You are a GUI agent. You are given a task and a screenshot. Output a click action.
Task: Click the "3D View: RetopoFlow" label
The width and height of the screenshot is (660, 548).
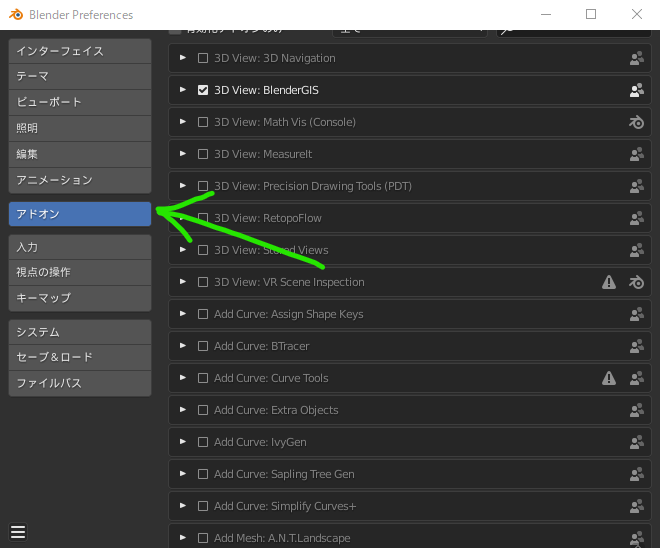point(268,218)
